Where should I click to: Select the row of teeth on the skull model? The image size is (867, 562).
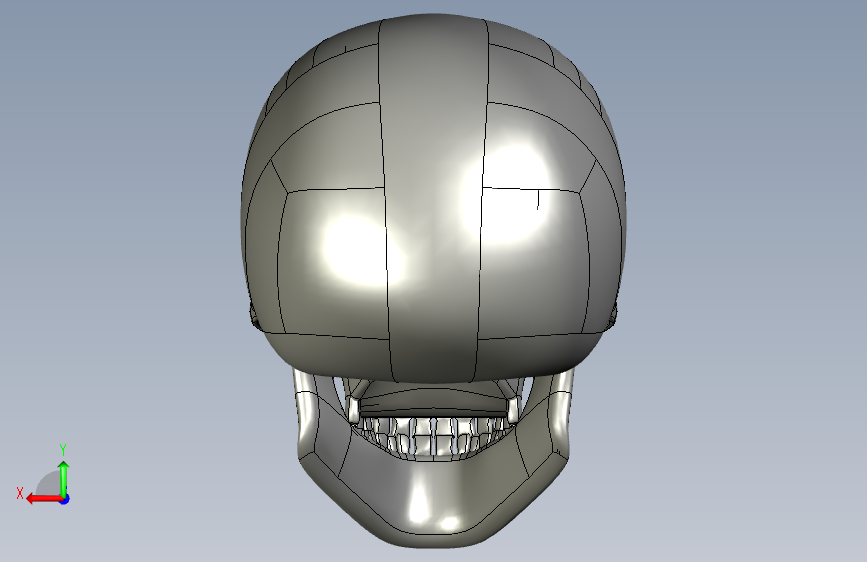434,436
